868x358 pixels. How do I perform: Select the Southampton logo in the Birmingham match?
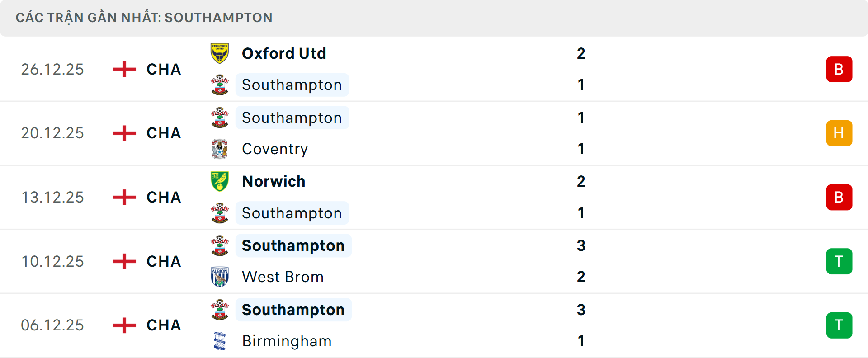(x=220, y=309)
